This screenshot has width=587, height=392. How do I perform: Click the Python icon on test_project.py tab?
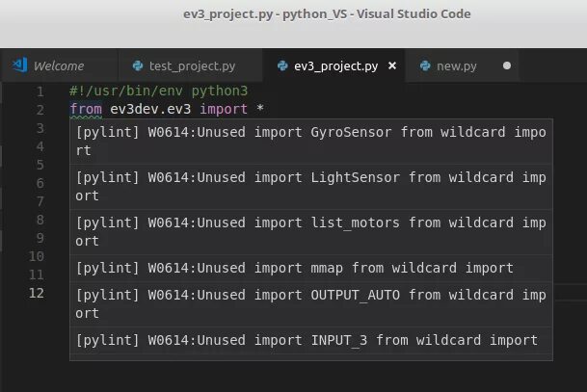coord(138,65)
